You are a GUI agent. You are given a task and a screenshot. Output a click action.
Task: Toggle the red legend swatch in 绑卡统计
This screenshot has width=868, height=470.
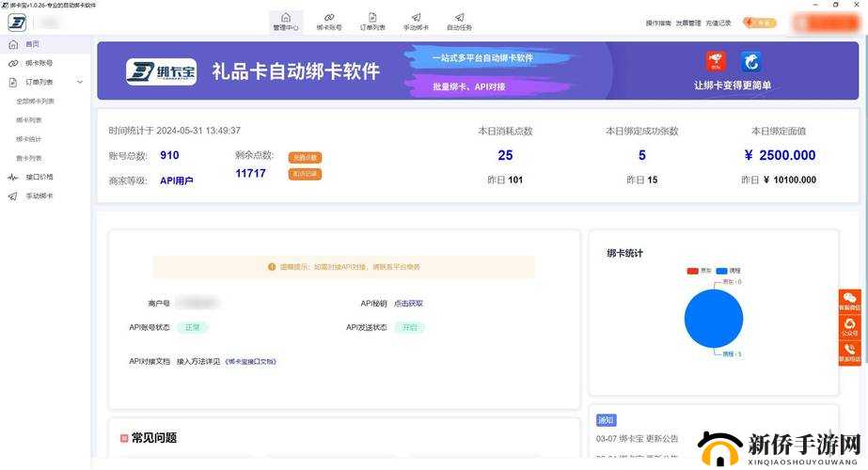coord(692,271)
